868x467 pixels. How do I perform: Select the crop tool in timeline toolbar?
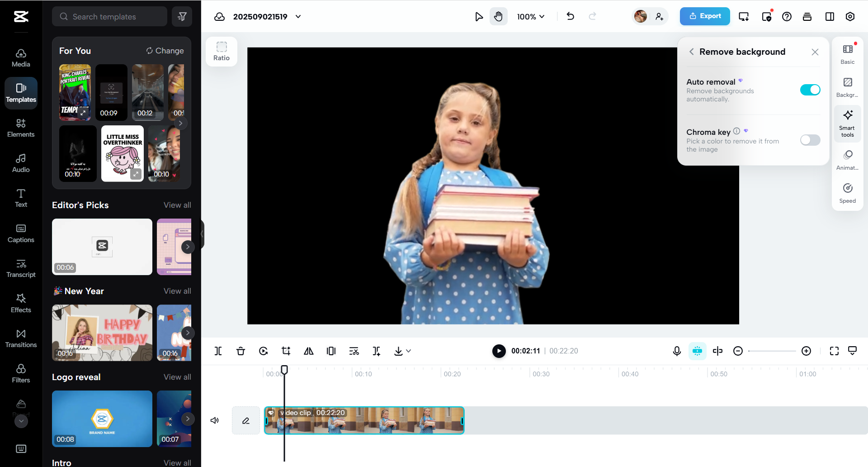(286, 351)
